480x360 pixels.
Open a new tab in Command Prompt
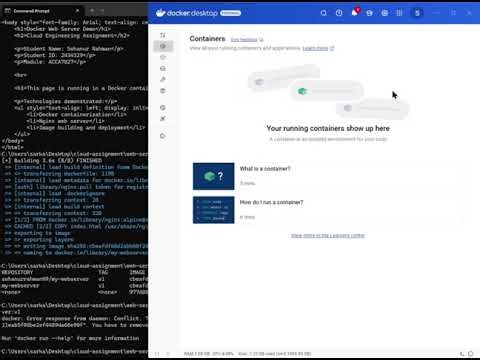92,11
